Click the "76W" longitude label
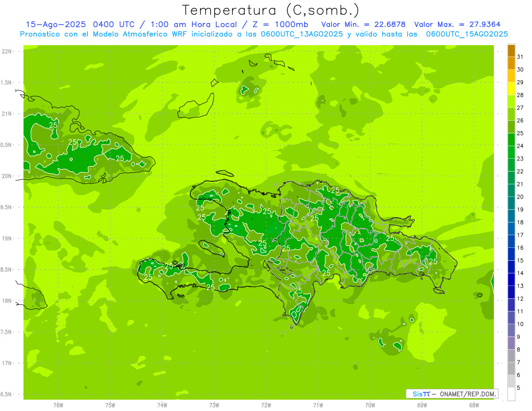The image size is (532, 411). pyautogui.click(x=58, y=405)
